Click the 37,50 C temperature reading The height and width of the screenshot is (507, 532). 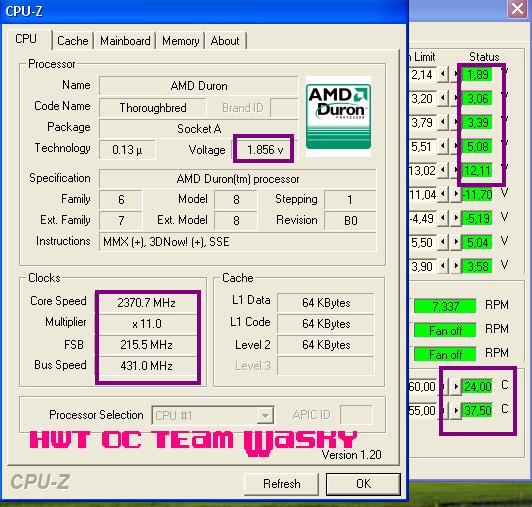pos(478,411)
